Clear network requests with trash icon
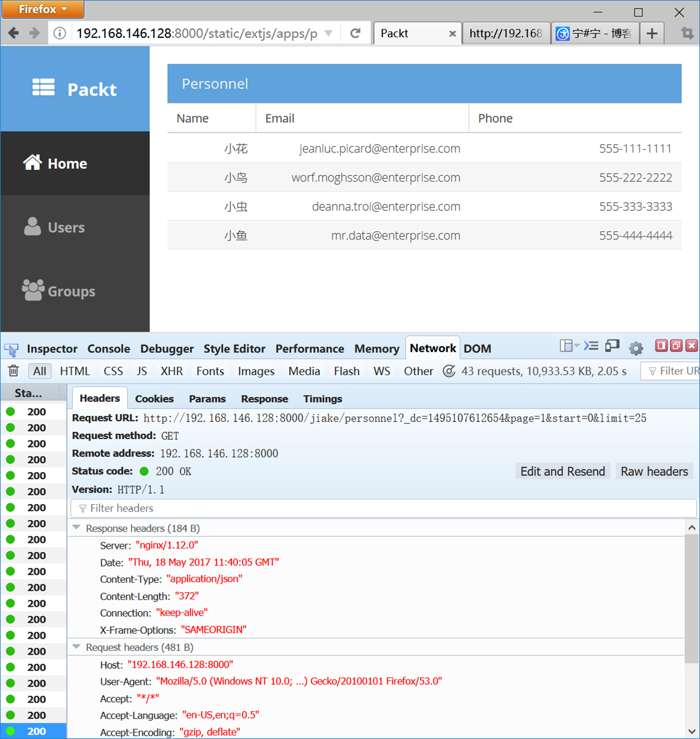 click(x=14, y=371)
